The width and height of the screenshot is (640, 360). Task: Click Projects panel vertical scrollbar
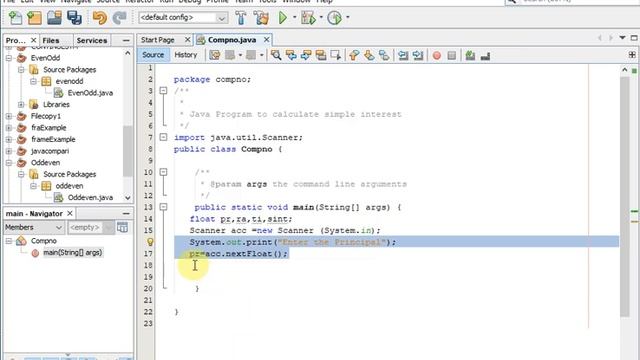[x=128, y=151]
